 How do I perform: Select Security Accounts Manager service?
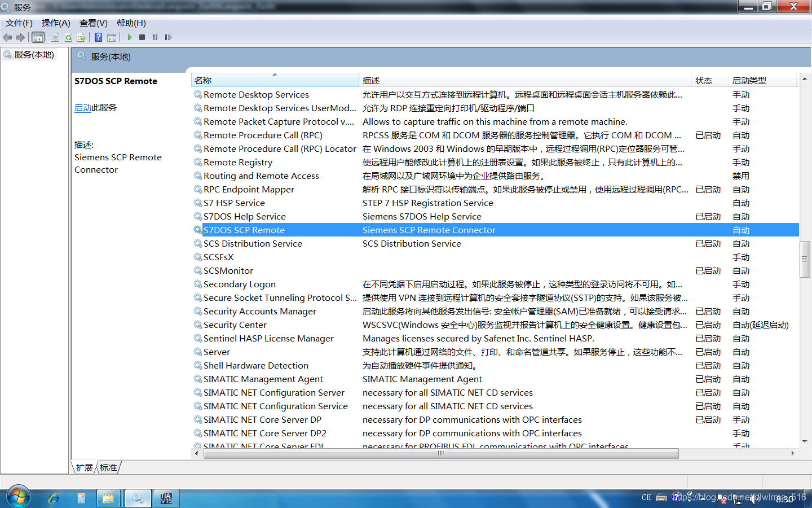click(260, 312)
